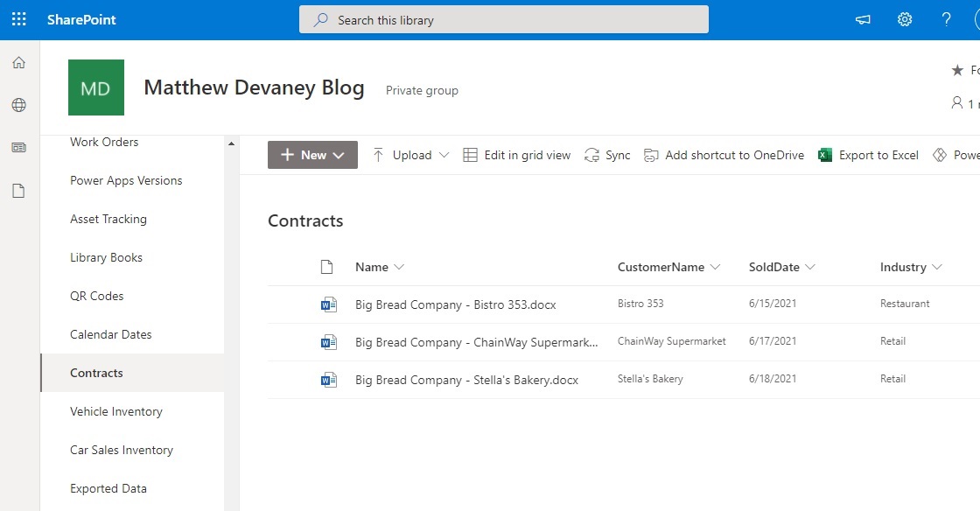
Task: Select Contracts in the sidebar
Action: [x=96, y=373]
